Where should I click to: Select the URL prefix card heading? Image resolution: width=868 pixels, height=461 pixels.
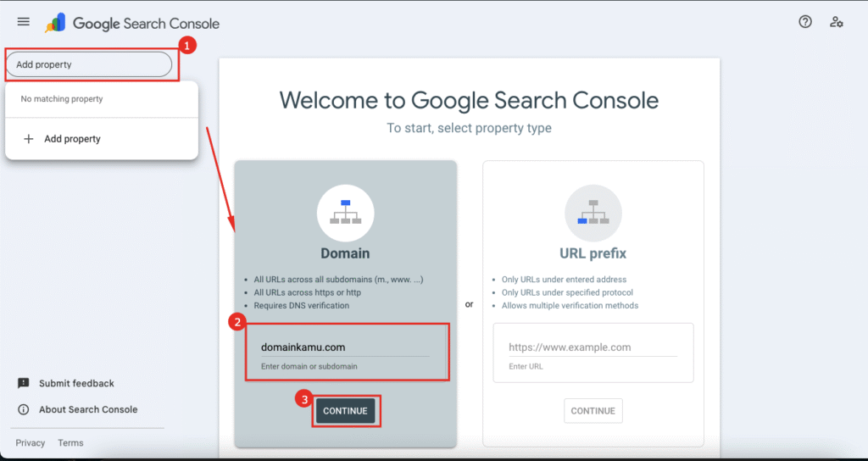[593, 253]
